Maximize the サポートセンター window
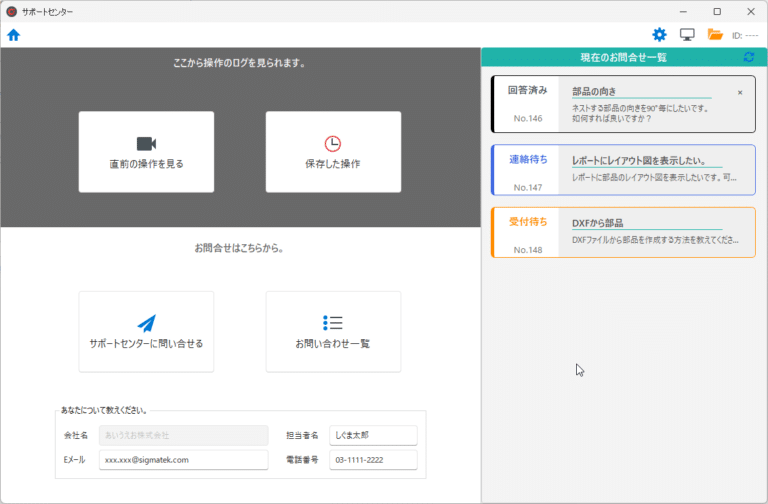The width and height of the screenshot is (768, 504). [x=717, y=11]
